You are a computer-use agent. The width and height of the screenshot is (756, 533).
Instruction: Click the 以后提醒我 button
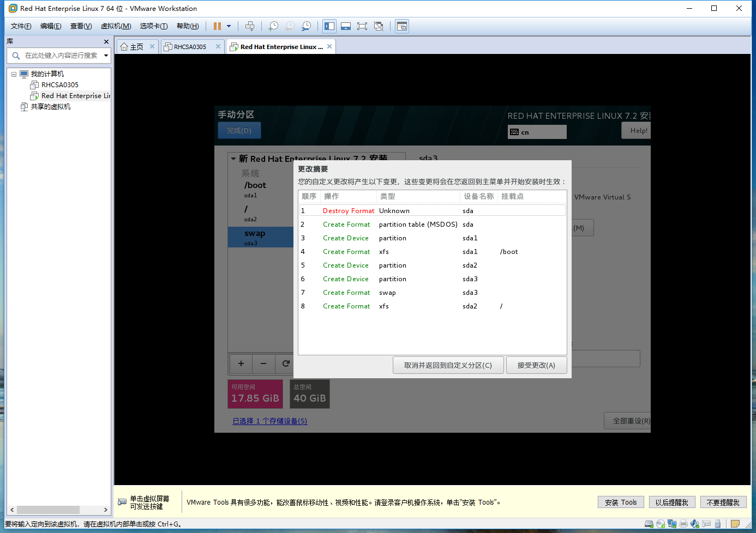click(x=672, y=502)
